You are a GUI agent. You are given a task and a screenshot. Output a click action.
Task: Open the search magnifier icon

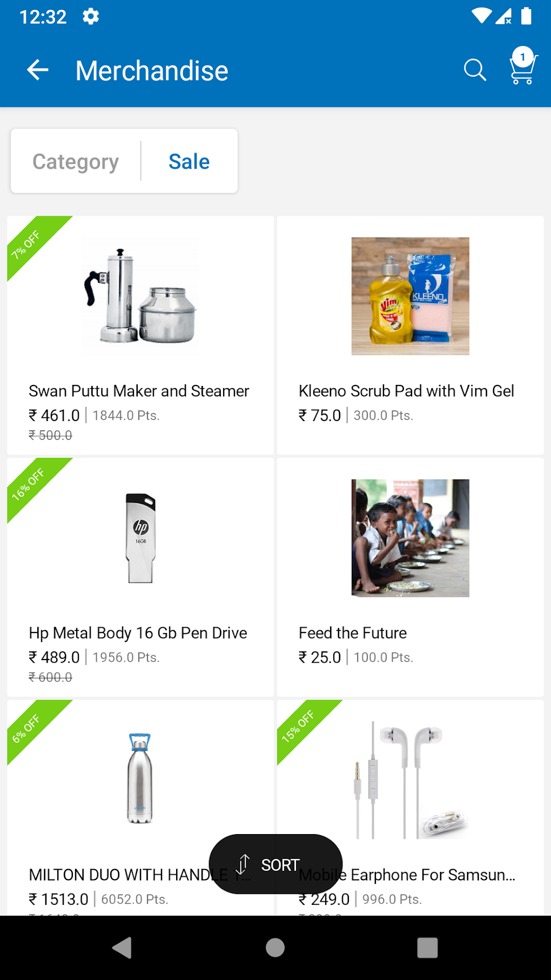coord(475,70)
